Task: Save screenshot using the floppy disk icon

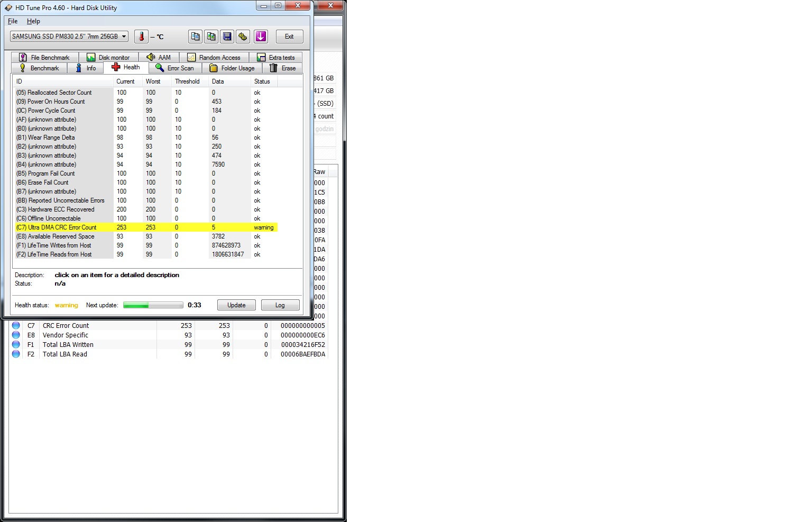Action: (x=227, y=36)
